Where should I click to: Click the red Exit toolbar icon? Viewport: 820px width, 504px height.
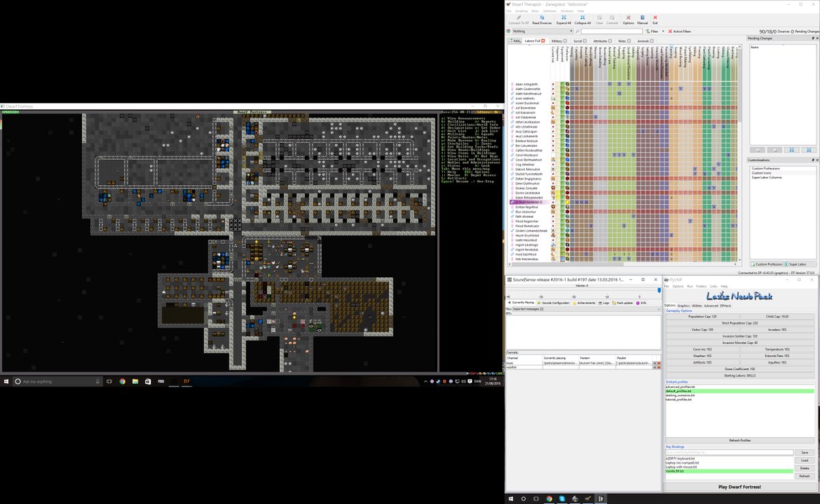[x=655, y=20]
